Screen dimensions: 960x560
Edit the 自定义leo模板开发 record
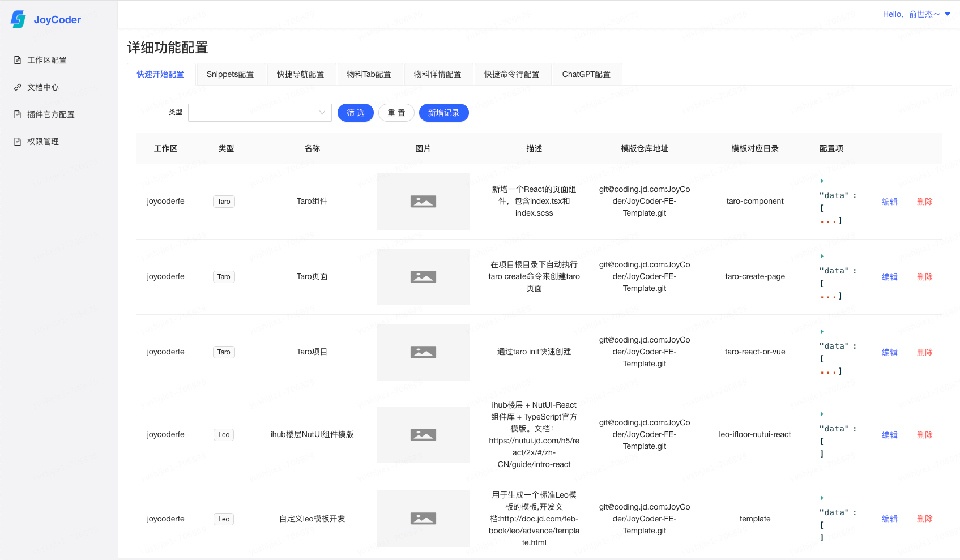[x=889, y=519]
